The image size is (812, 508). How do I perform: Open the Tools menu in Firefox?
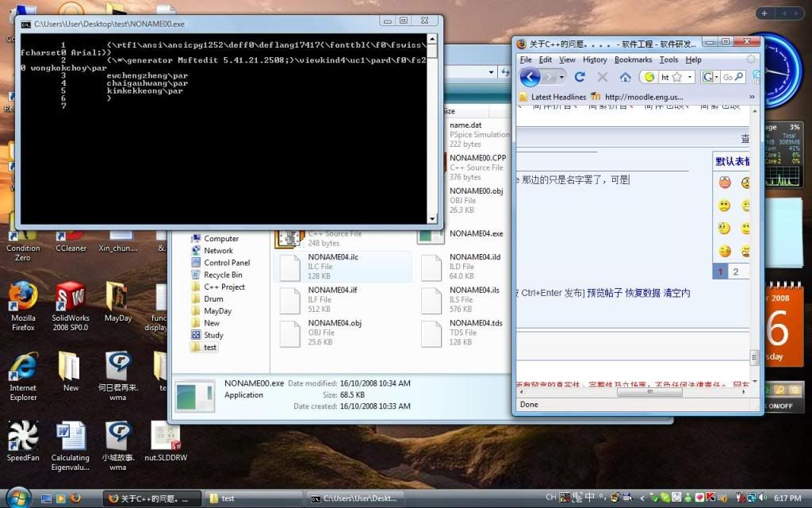click(x=668, y=60)
